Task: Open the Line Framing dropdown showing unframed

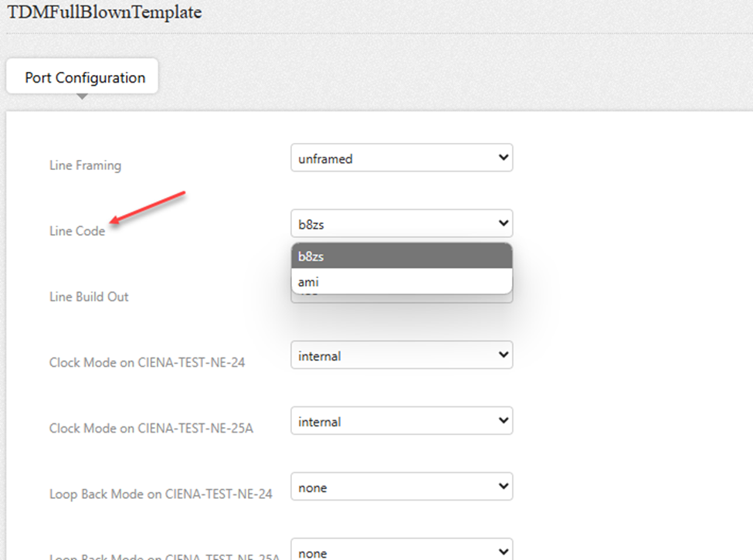Action: (402, 158)
